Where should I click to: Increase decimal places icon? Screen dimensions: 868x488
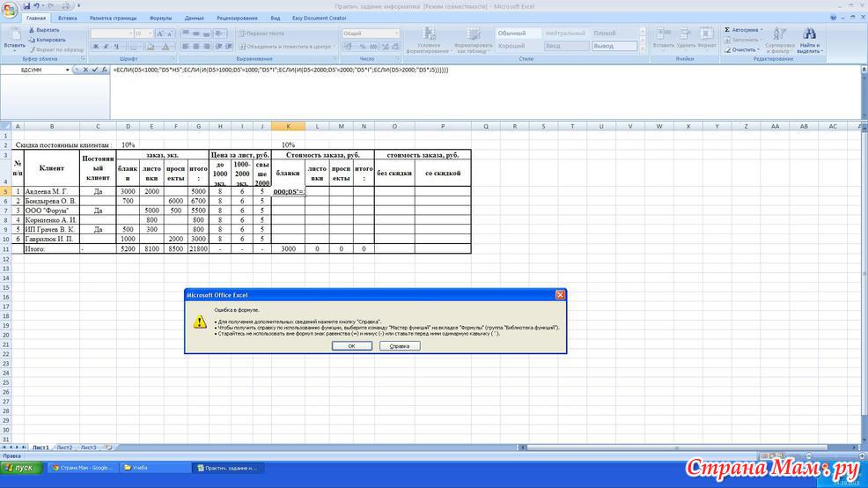point(386,47)
